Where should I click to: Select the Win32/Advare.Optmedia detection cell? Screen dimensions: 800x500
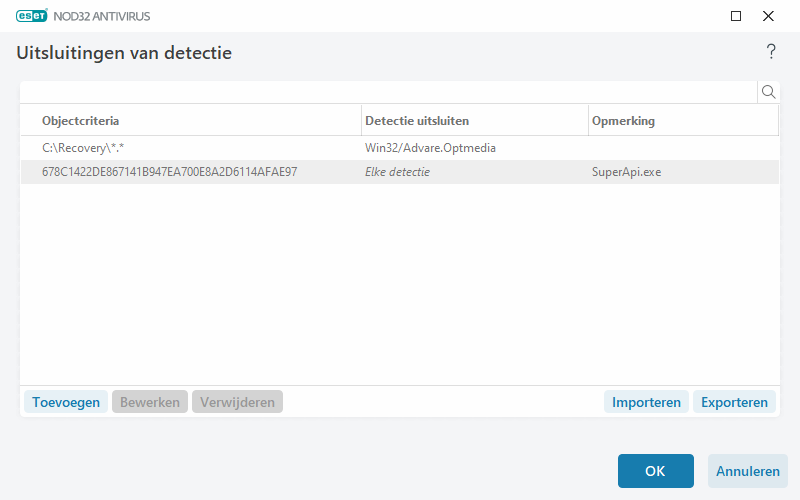[x=431, y=148]
